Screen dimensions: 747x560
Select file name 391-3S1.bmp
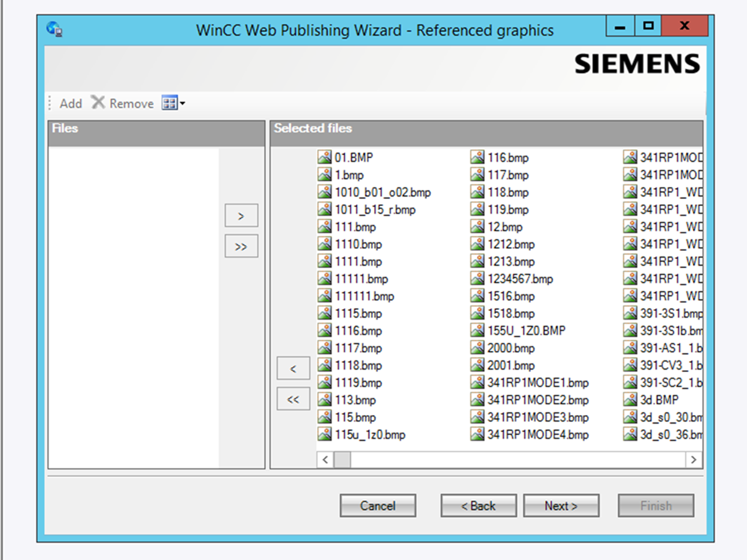tap(672, 314)
